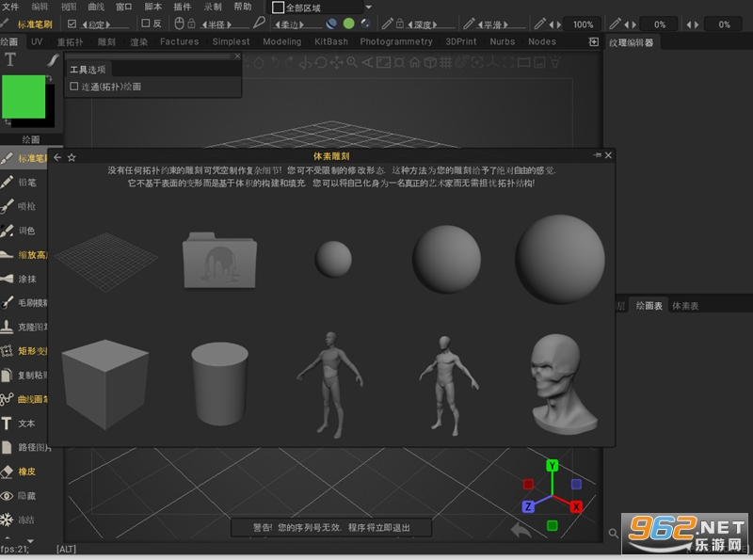The height and width of the screenshot is (560, 753).
Task: Switch to the 重拓扑 tab
Action: (x=70, y=41)
